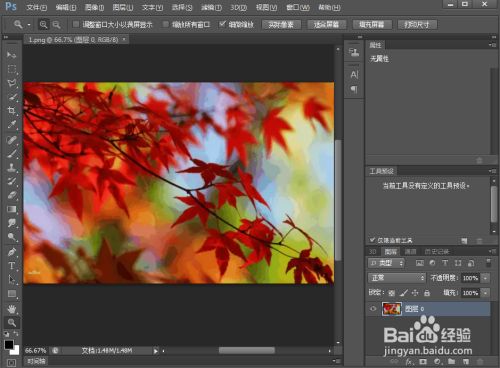Viewport: 500px width, 368px height.
Task: Select the Polygonal Lasso tool
Action: click(12, 83)
